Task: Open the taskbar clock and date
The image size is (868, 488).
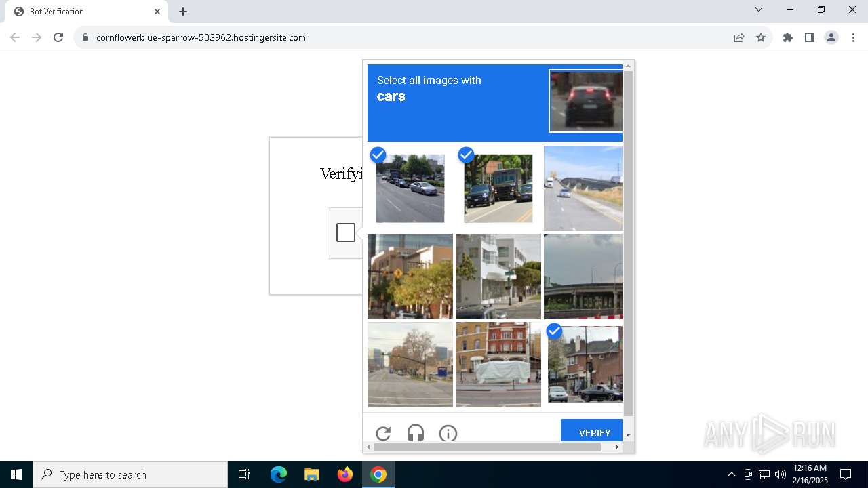Action: coord(810,474)
